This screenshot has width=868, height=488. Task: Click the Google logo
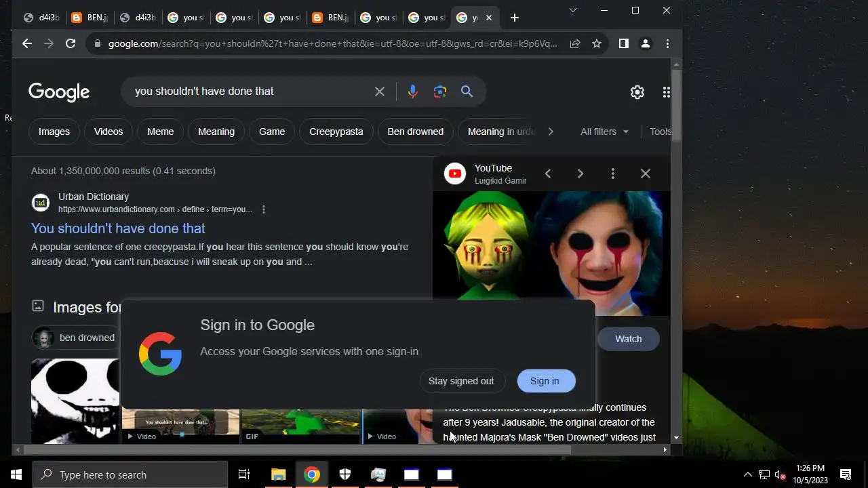59,92
